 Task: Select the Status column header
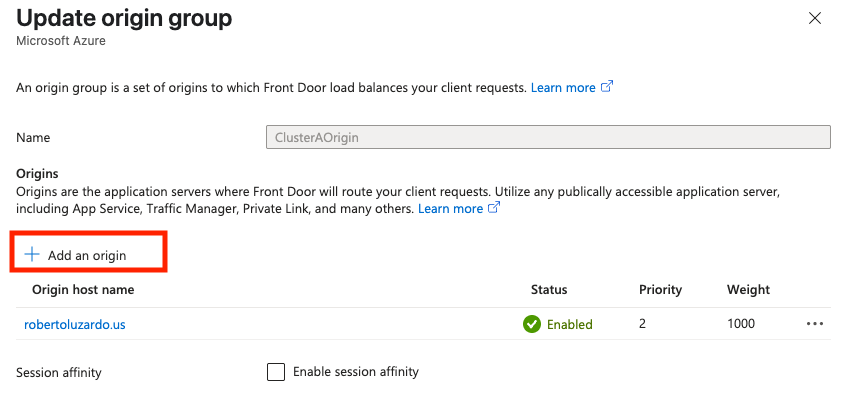coord(549,290)
